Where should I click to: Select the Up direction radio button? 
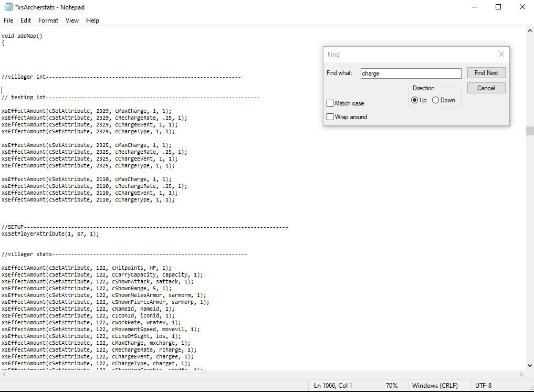[x=415, y=100]
